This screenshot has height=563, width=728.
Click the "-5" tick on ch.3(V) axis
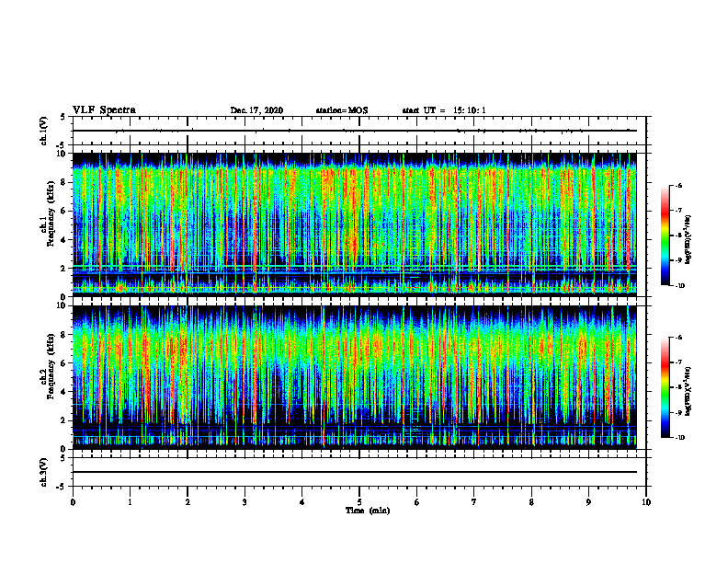click(62, 487)
